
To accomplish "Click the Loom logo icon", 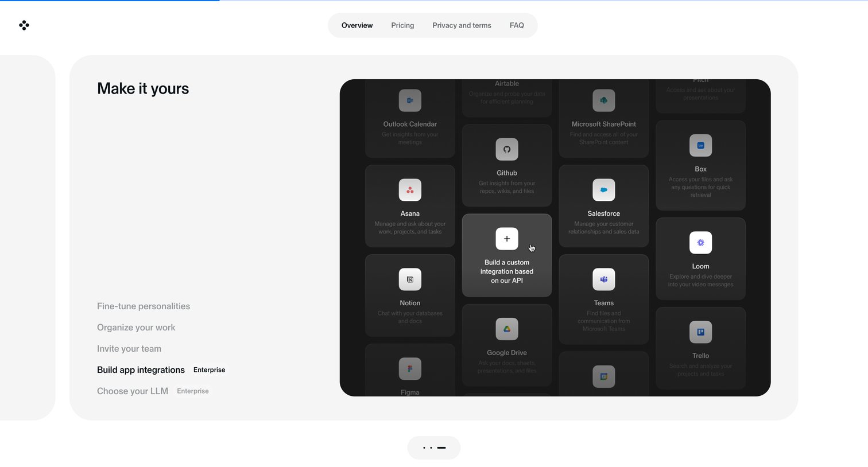I will click(x=701, y=243).
